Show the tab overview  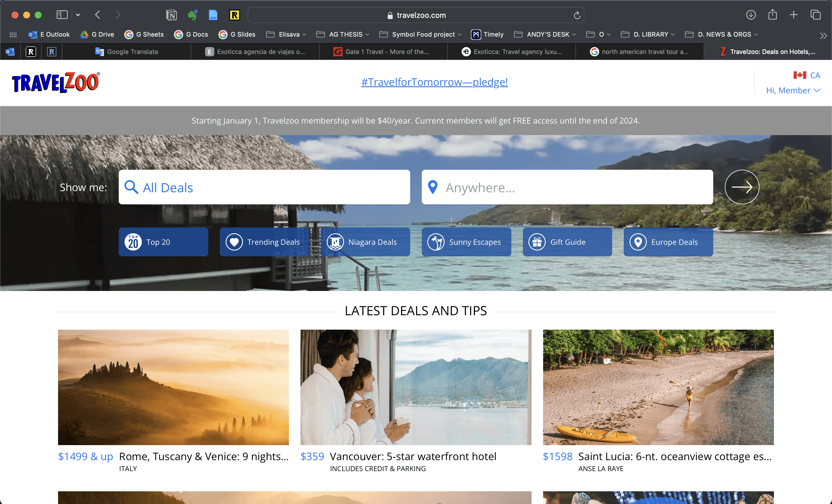[816, 15]
